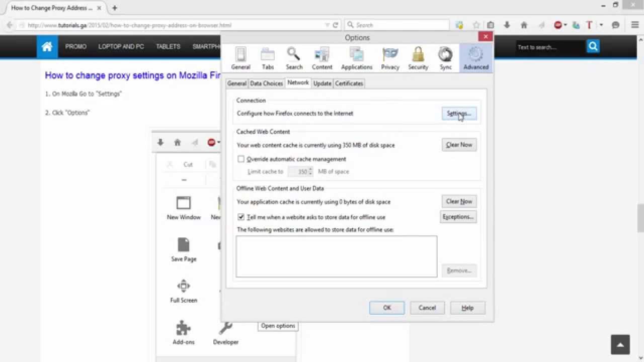Select the Network tab
The height and width of the screenshot is (362, 644).
(x=298, y=82)
